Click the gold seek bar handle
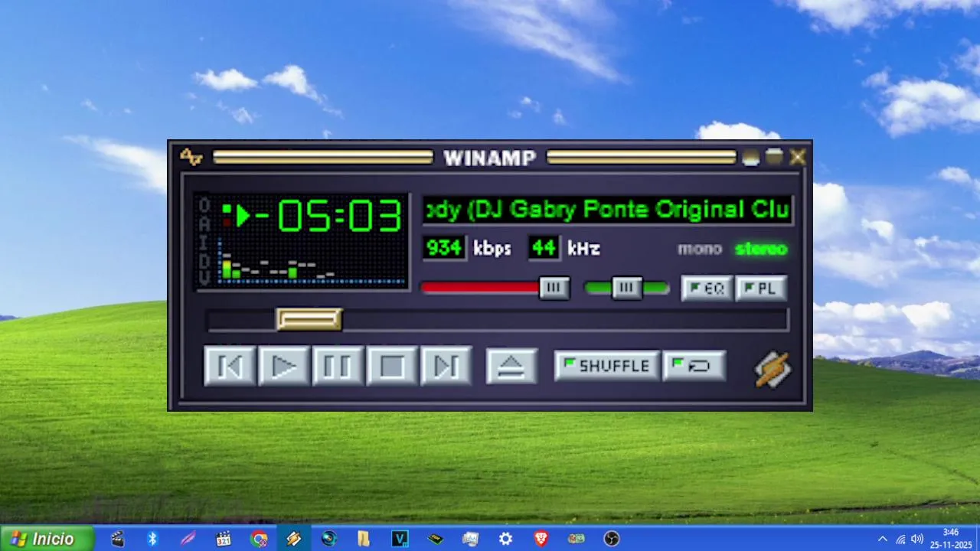 309,319
